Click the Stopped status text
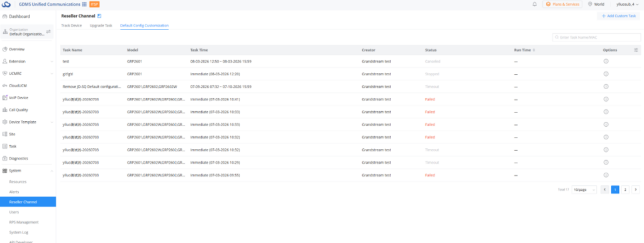 pyautogui.click(x=432, y=73)
